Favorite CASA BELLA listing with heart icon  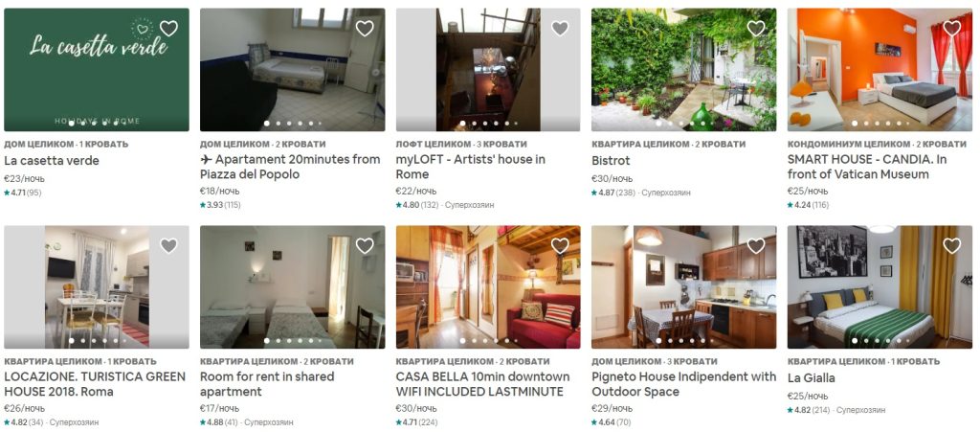coord(560,246)
